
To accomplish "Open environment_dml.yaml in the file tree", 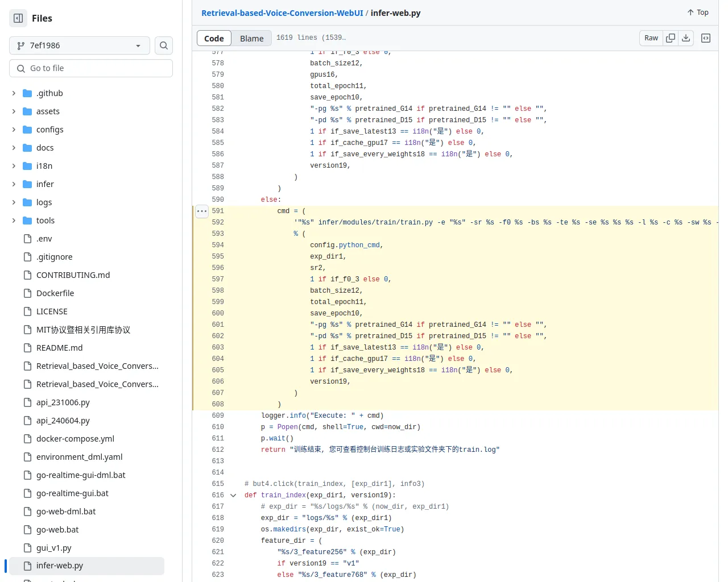I will point(79,457).
